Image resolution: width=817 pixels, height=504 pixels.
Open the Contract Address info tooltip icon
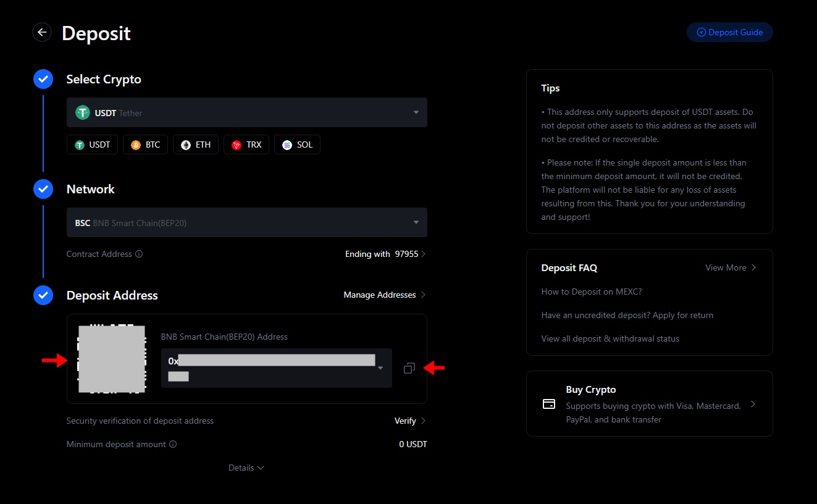140,254
